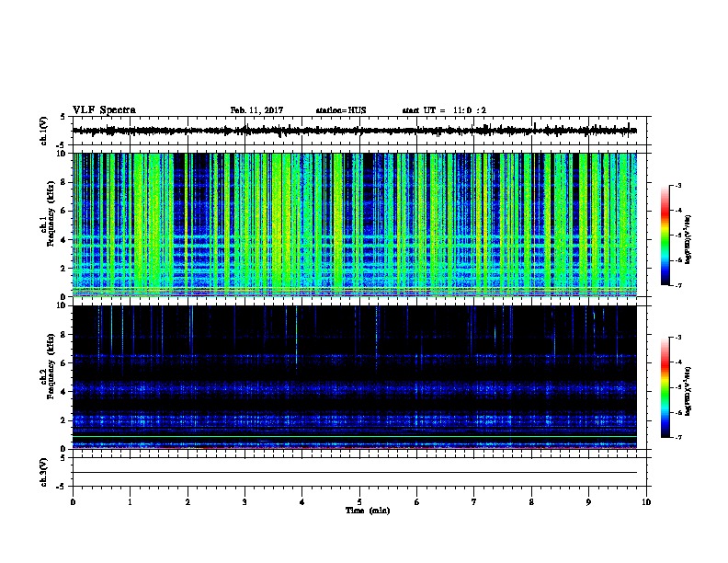Click the "ch.3(V)" axis label
The height and width of the screenshot is (563, 728).
click(44, 472)
